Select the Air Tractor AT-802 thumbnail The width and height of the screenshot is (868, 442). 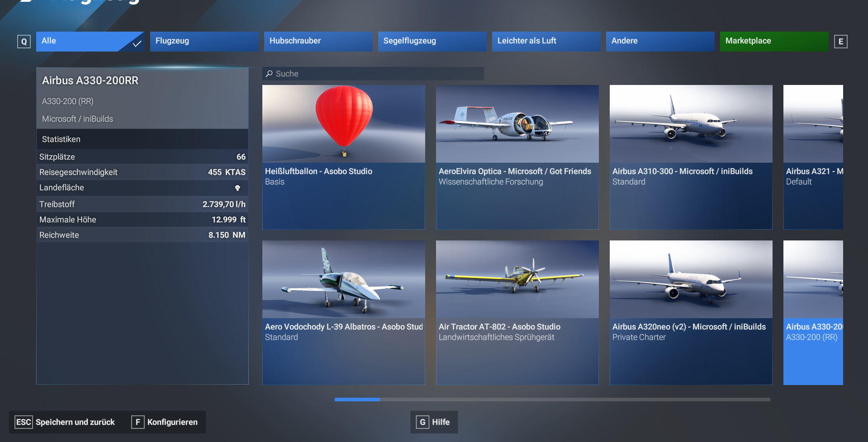point(517,279)
